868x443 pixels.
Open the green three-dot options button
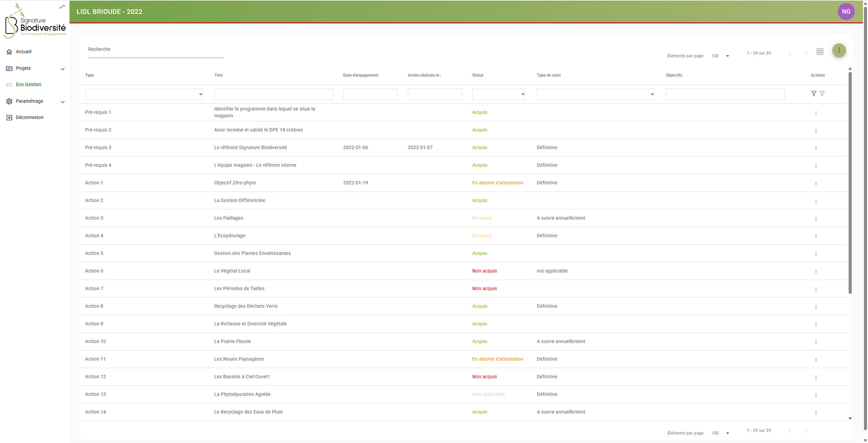coord(839,50)
